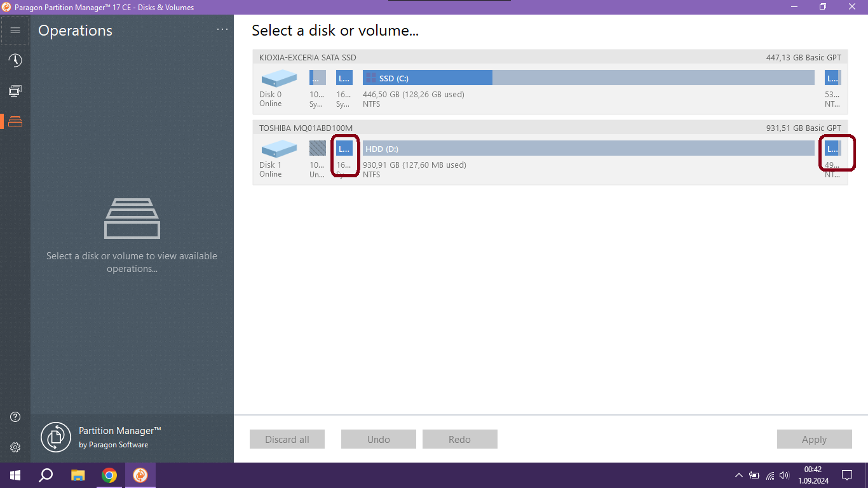
Task: Select the hatched unallocated space on Disk 1
Action: tap(318, 148)
